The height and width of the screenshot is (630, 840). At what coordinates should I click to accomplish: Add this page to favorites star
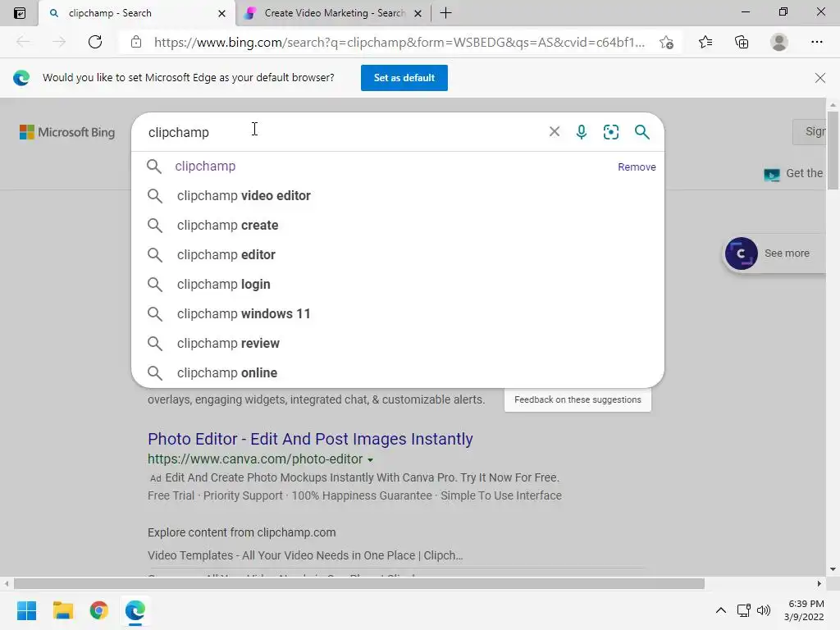[666, 42]
